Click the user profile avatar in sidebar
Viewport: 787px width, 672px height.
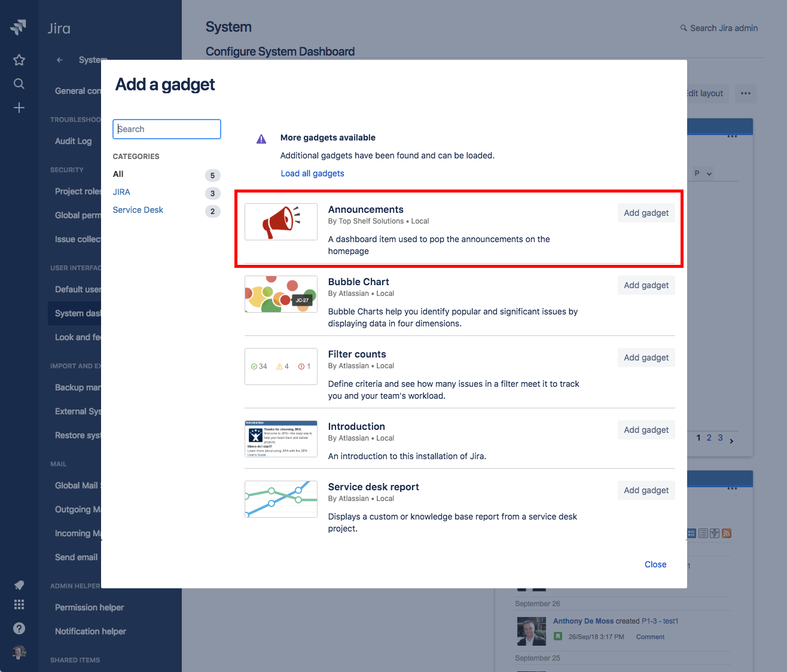pyautogui.click(x=19, y=652)
